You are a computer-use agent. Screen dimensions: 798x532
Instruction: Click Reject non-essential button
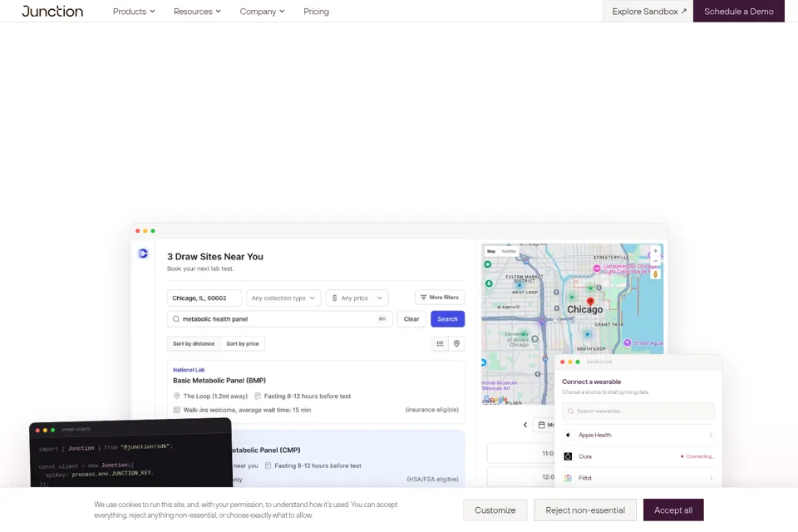coord(584,510)
